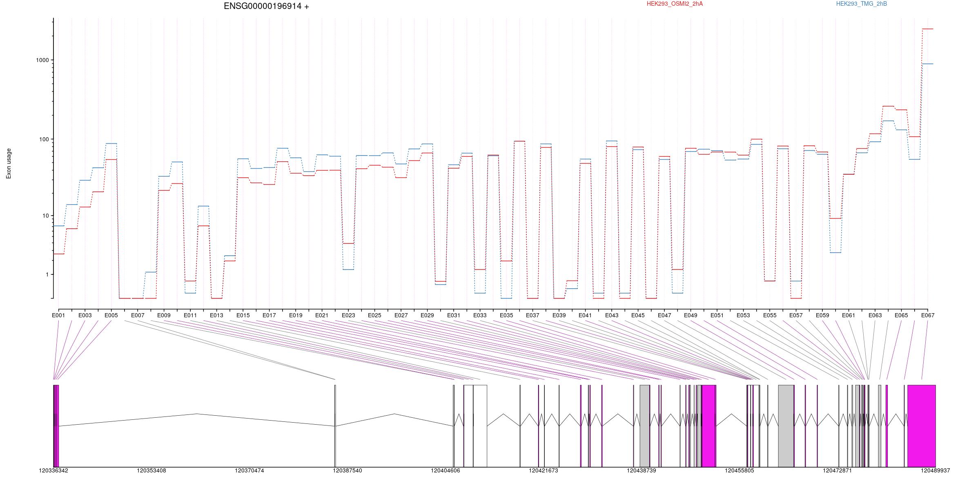Select exon label E041
The image size is (980, 490).
click(585, 315)
